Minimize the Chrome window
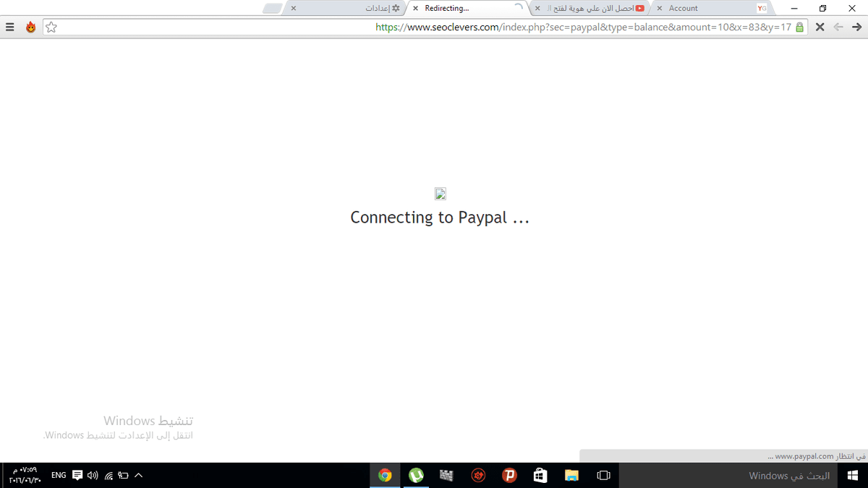 pos(795,9)
